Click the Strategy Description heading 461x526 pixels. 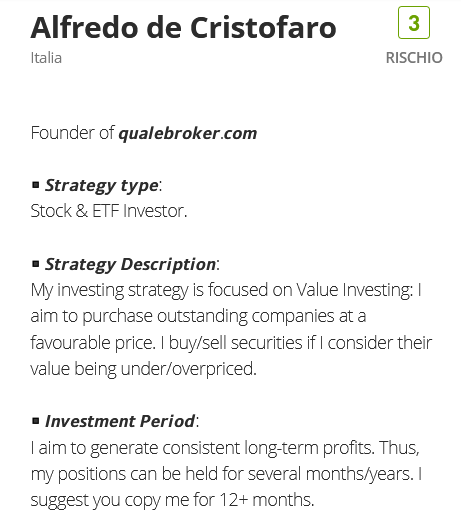pyautogui.click(x=130, y=264)
